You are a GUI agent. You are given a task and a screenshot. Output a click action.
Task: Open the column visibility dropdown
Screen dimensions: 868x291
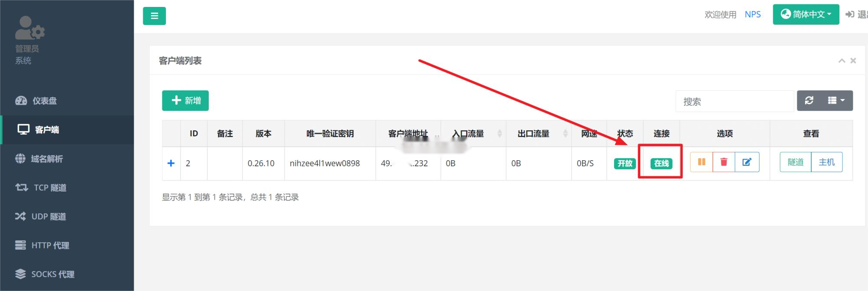[836, 101]
